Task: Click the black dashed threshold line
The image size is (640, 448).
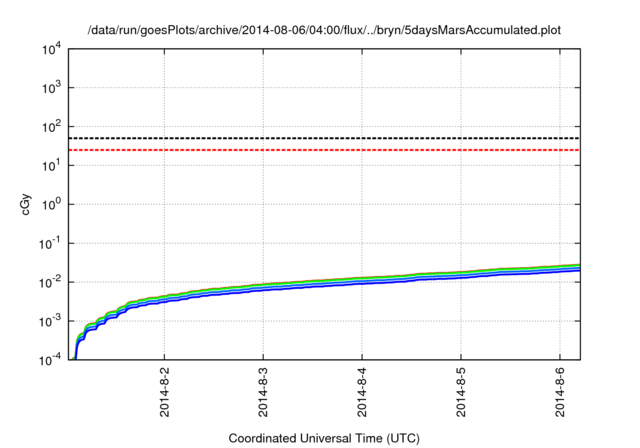Action: [x=324, y=138]
